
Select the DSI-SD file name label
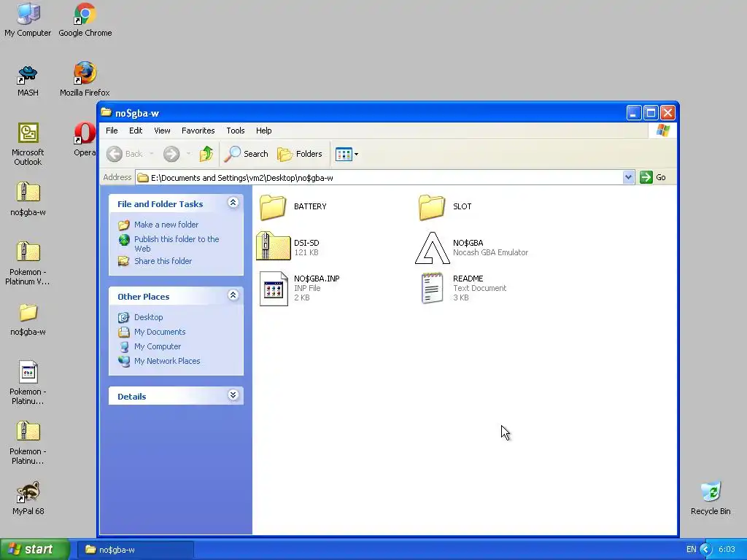click(306, 243)
